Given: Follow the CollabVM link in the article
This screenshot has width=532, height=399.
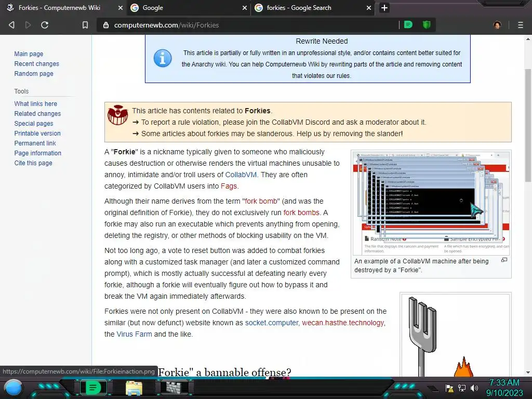Looking at the screenshot, I should 241,175.
